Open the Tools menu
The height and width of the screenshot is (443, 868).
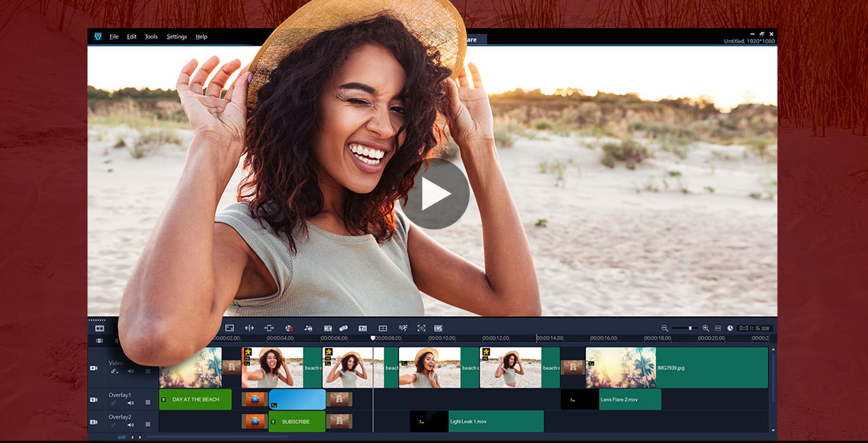pos(151,36)
